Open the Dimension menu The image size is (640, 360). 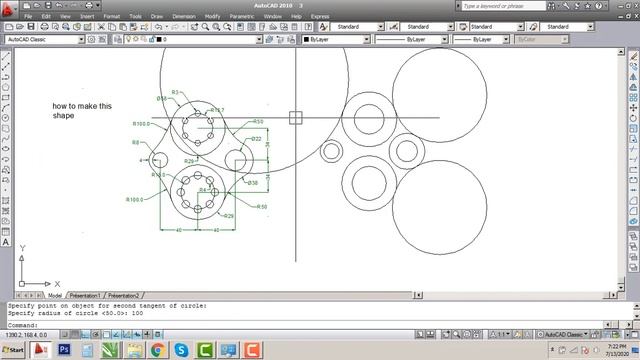pos(184,16)
